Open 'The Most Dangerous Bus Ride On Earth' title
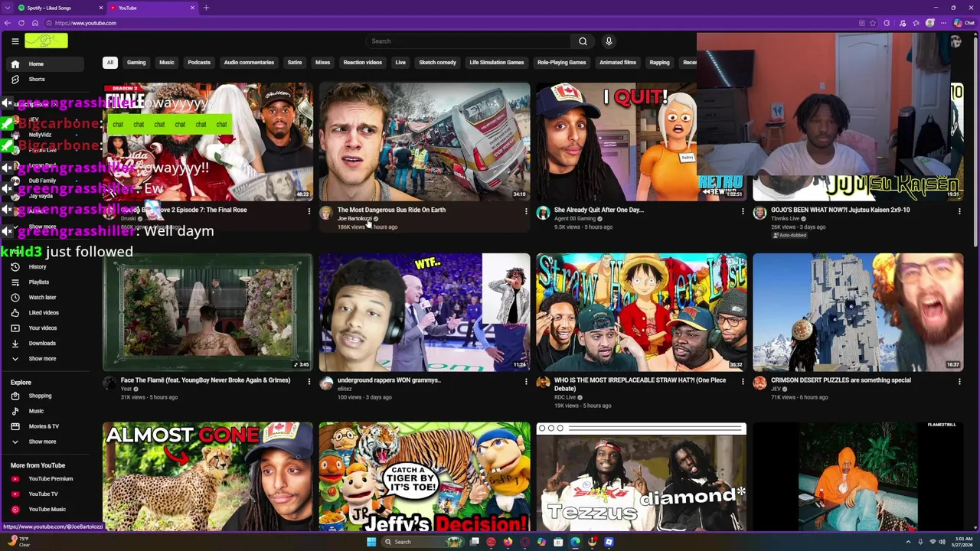 391,210
